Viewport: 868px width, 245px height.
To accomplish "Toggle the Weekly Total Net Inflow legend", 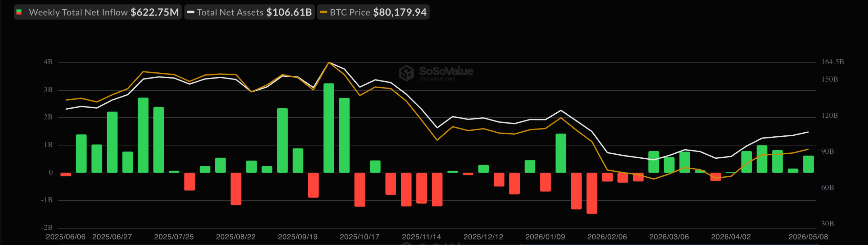I will coord(98,12).
